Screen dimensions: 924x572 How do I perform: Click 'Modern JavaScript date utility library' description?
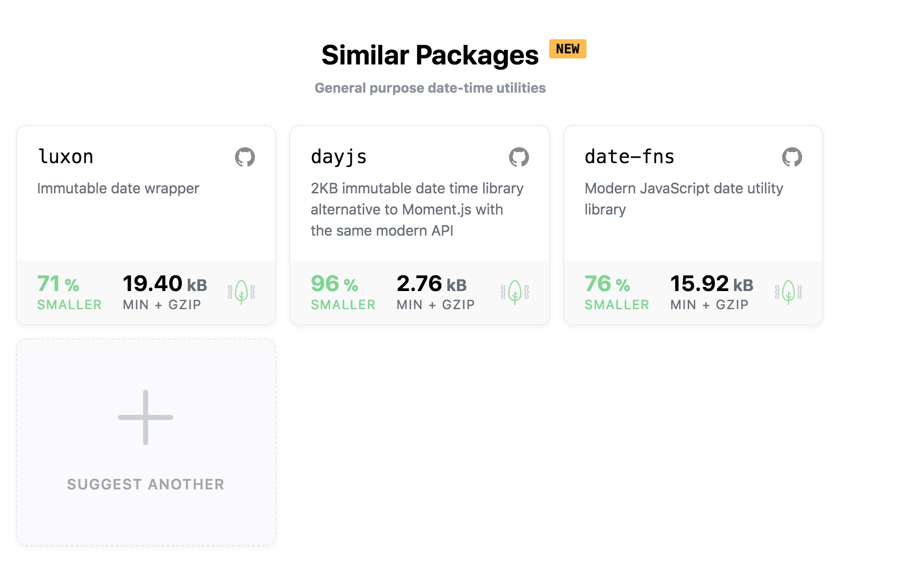[684, 199]
